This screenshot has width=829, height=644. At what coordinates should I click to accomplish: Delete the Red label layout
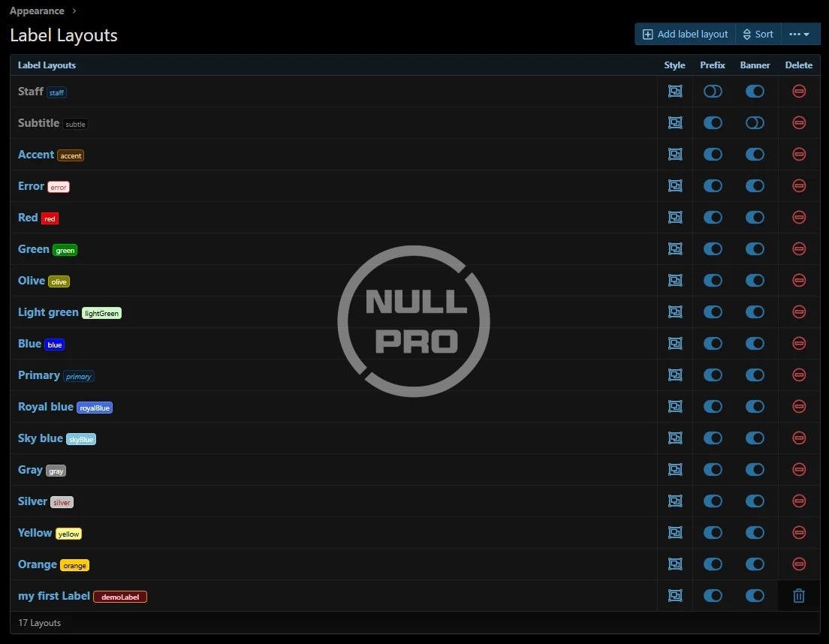pos(799,218)
